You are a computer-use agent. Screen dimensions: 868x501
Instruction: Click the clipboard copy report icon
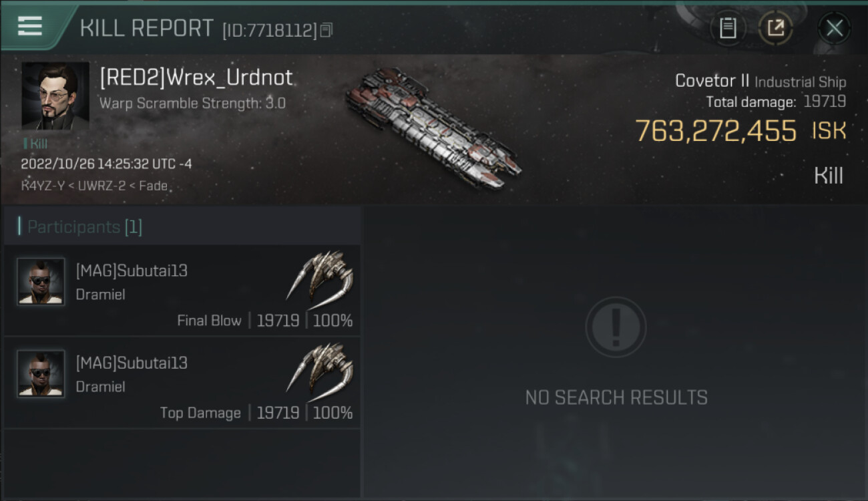tap(728, 28)
